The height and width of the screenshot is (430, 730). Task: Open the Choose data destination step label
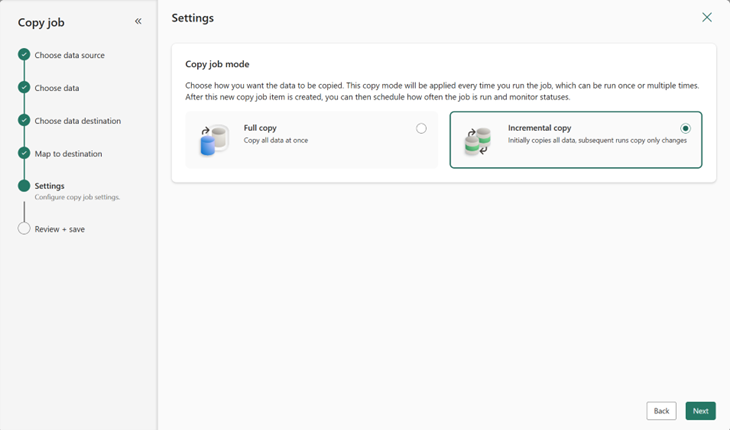[77, 121]
